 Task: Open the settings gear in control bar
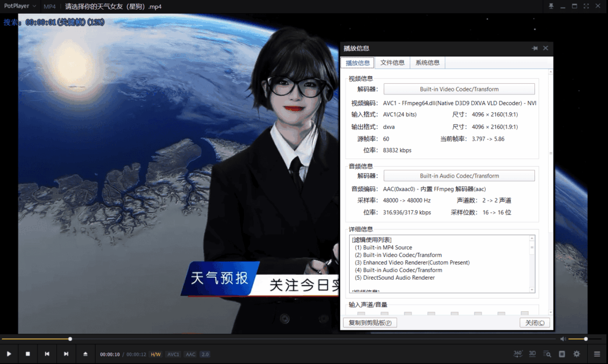(x=577, y=354)
